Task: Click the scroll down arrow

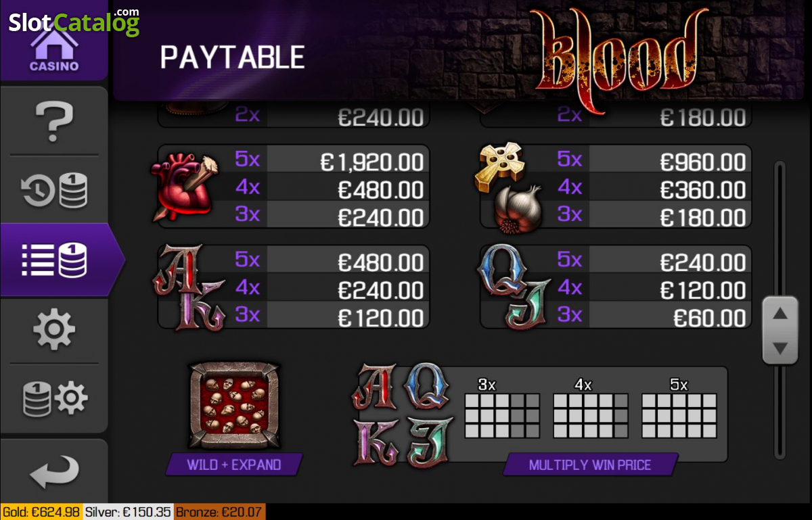Action: (780, 348)
